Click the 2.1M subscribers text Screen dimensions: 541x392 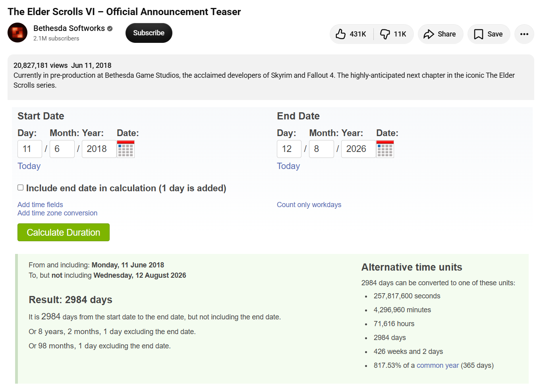point(56,38)
